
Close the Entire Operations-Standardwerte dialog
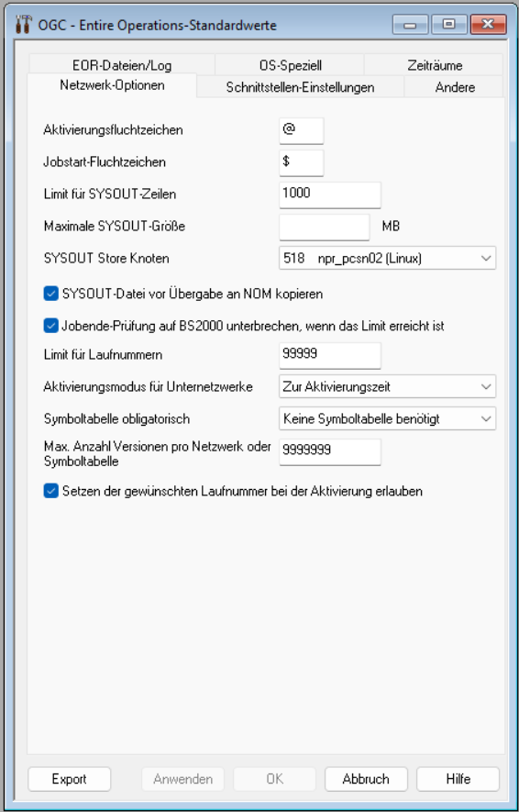click(x=488, y=25)
